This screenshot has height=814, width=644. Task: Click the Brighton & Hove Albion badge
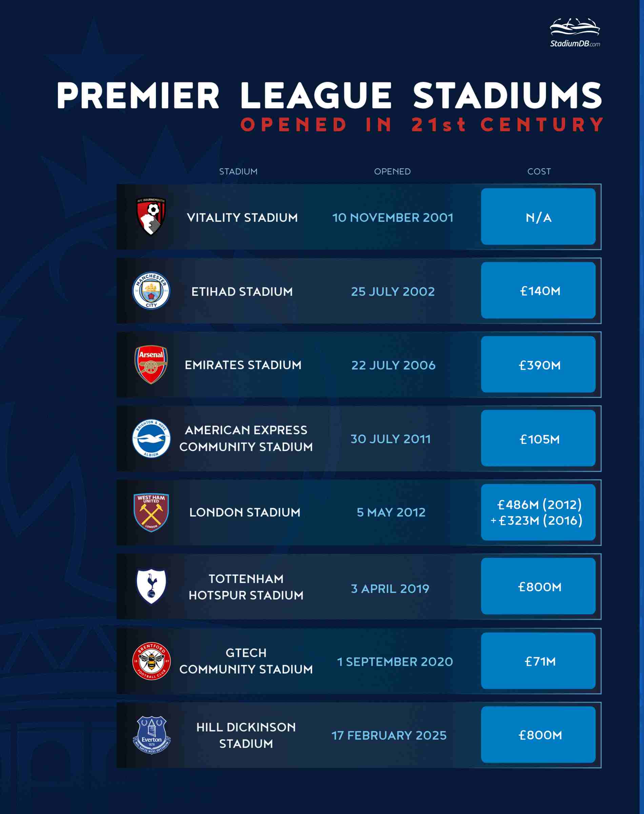pyautogui.click(x=151, y=438)
